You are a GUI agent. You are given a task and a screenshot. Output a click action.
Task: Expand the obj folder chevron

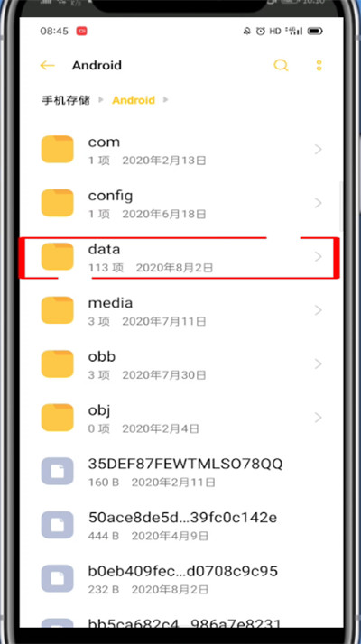318,418
